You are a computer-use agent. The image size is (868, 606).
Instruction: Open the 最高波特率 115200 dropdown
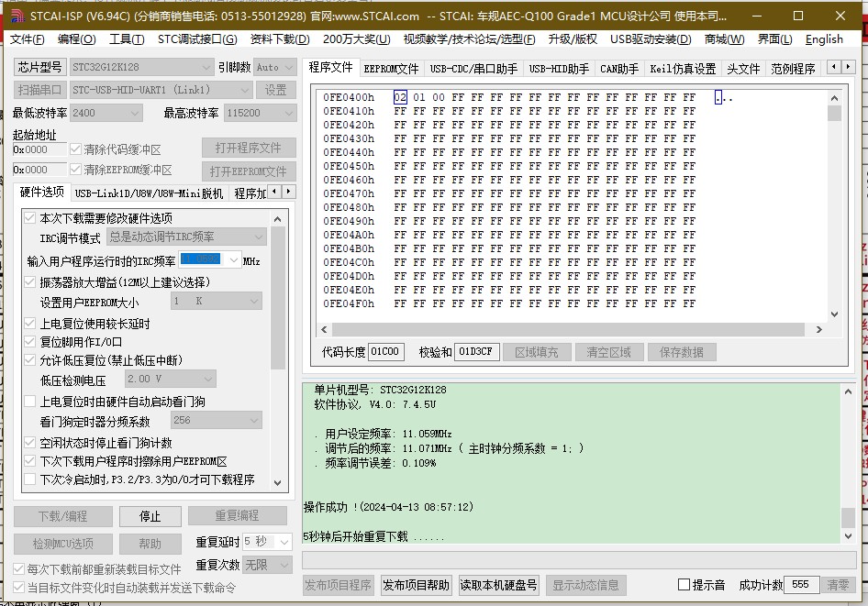pos(261,113)
